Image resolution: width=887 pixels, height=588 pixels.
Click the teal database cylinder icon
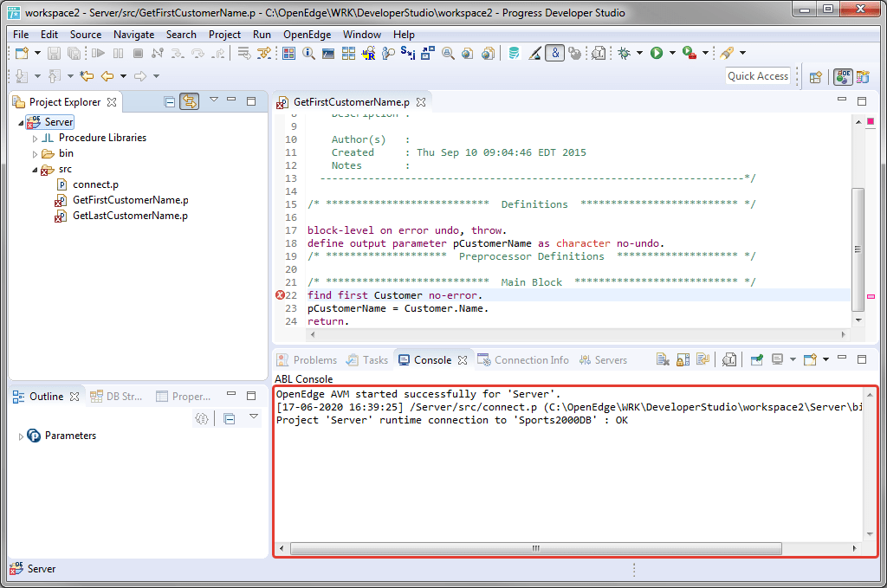(x=514, y=53)
